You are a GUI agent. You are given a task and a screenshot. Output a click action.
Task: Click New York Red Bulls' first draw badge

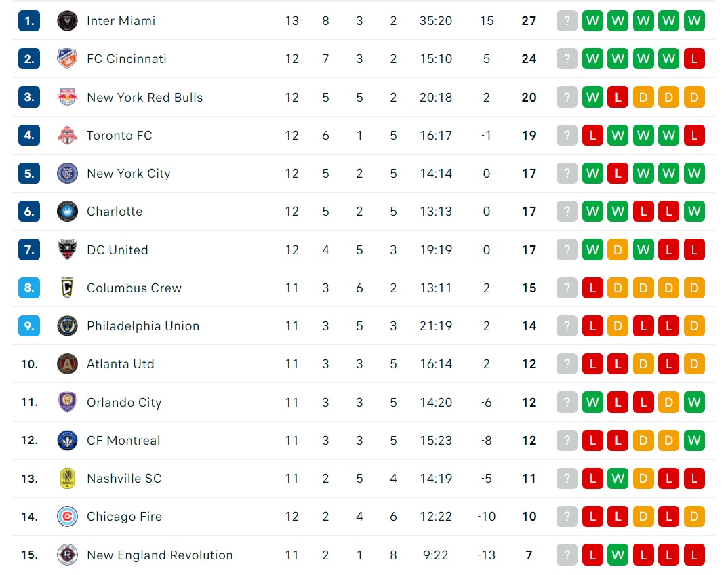coord(643,97)
